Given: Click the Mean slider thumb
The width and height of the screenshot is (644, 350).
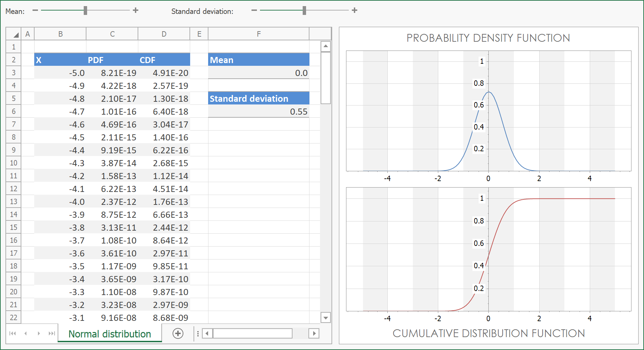Looking at the screenshot, I should pos(85,11).
